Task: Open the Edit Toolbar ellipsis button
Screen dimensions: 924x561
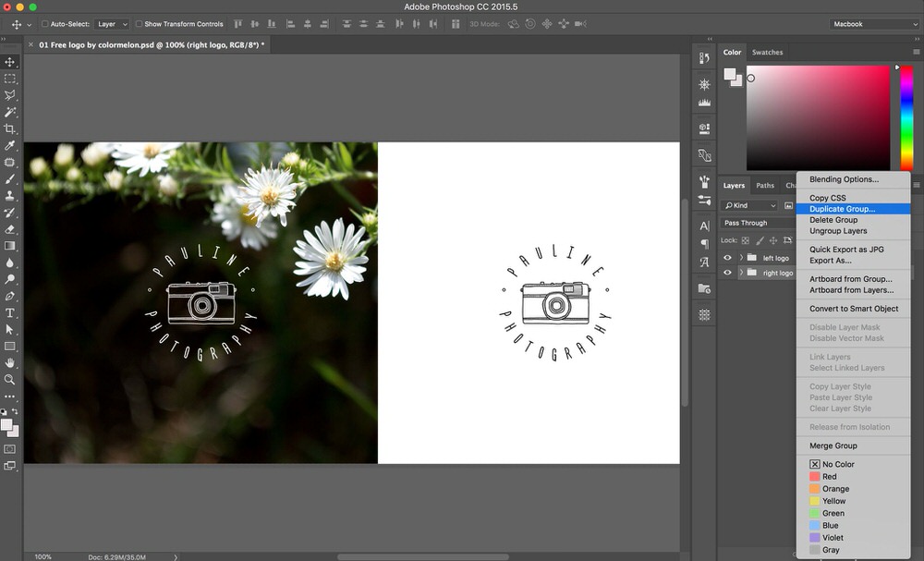Action: pyautogui.click(x=10, y=396)
